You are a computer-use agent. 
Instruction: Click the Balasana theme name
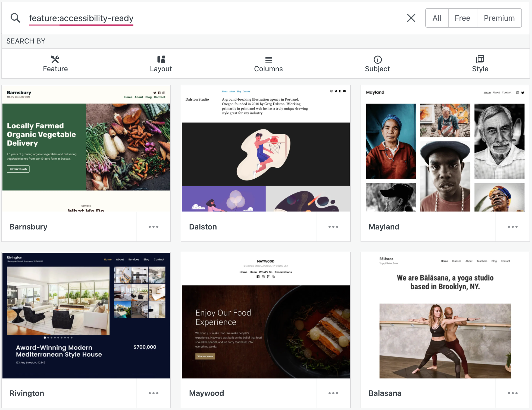point(385,393)
